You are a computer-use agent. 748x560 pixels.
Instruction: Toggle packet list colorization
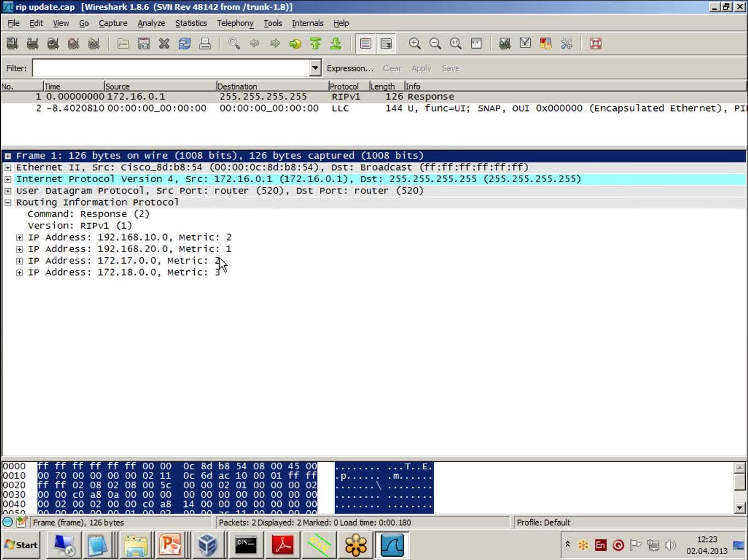coord(366,44)
